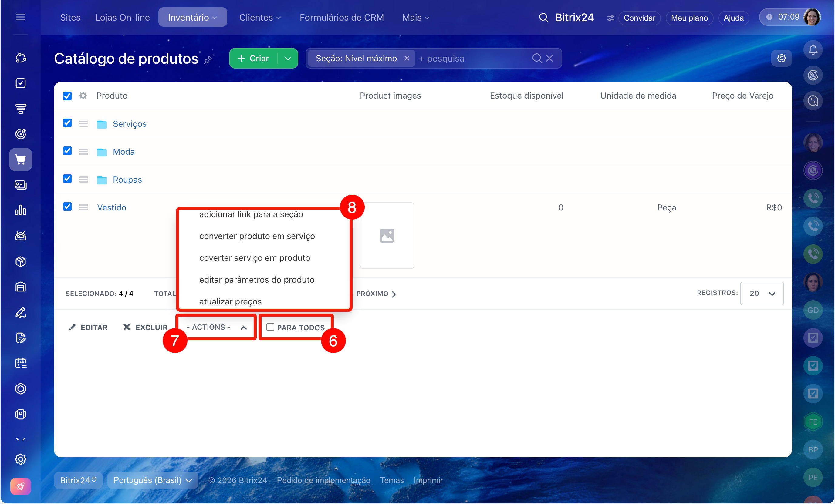This screenshot has width=835, height=504.
Task: Open the Registros count dropdown
Action: pos(762,293)
